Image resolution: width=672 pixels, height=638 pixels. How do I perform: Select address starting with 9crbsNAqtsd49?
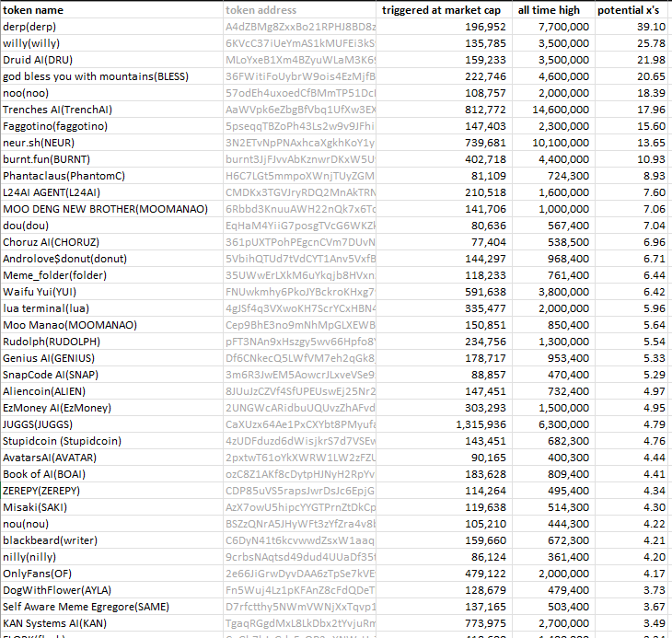299,557
